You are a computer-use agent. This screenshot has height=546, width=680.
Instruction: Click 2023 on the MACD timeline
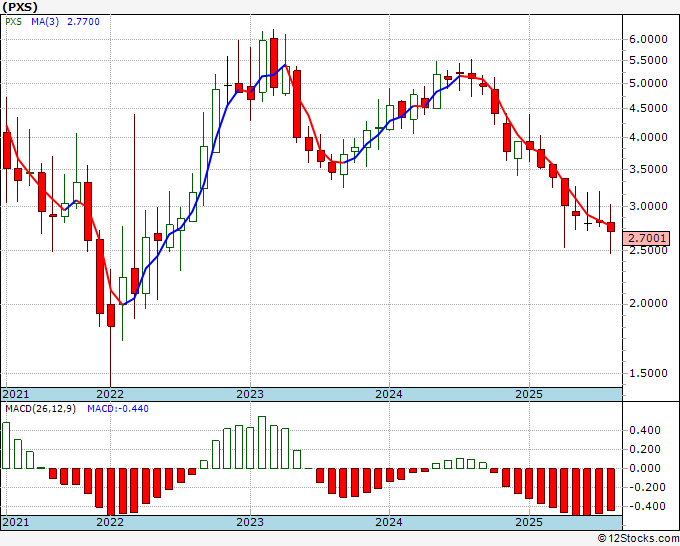[x=250, y=522]
